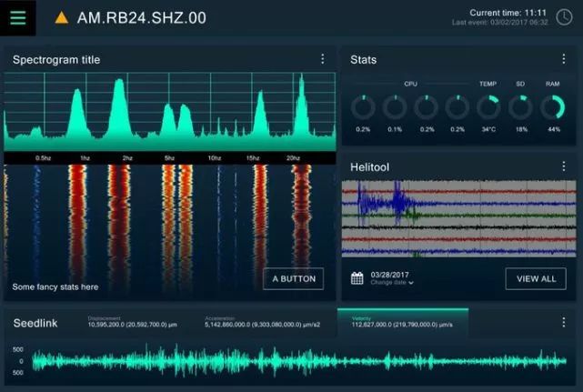Select the Velocity tab in Seedlink
The image size is (583, 392).
coord(403,322)
